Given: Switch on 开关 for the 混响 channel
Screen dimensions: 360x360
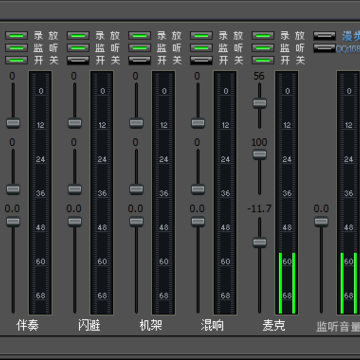Looking at the screenshot, I should click(x=201, y=60).
